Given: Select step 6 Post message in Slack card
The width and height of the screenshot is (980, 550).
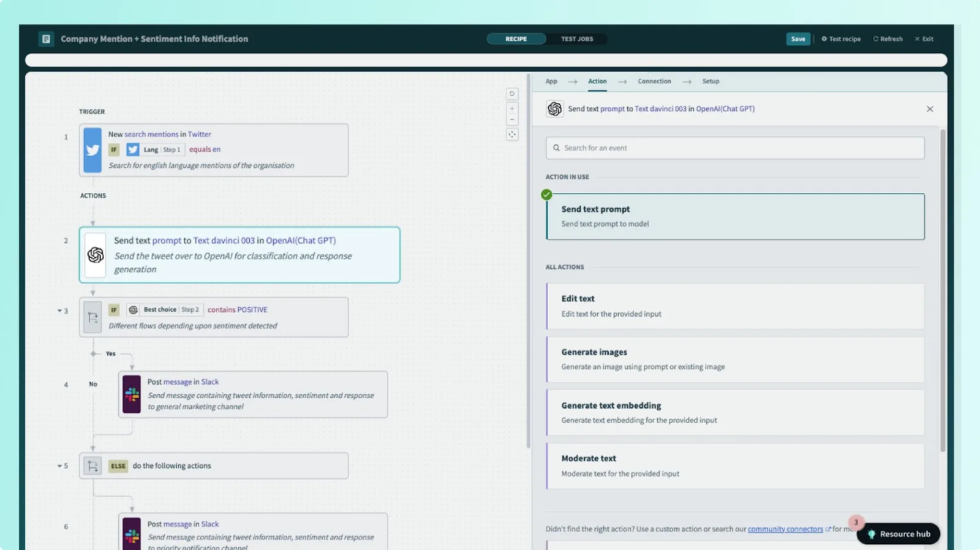Looking at the screenshot, I should (253, 532).
